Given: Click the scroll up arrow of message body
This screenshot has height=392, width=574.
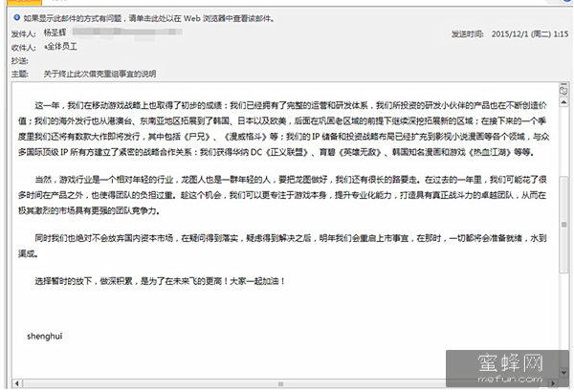Looking at the screenshot, I should pos(563,102).
